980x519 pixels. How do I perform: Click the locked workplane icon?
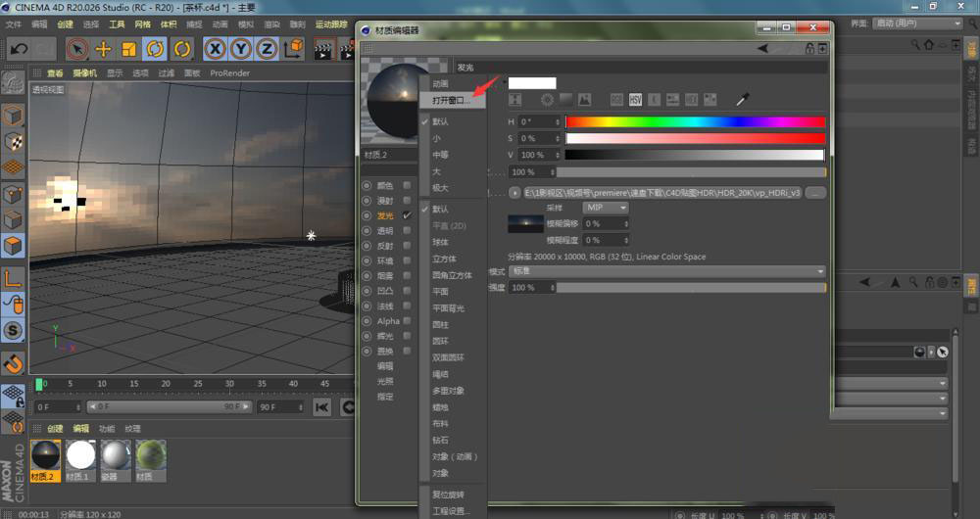click(13, 396)
